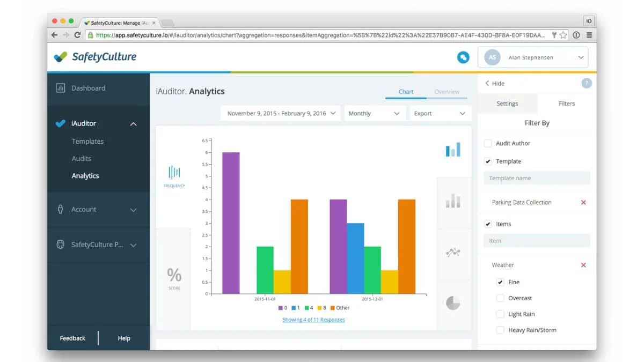Collapse the iAuditor sidebar section
This screenshot has width=644, height=362.
(134, 124)
